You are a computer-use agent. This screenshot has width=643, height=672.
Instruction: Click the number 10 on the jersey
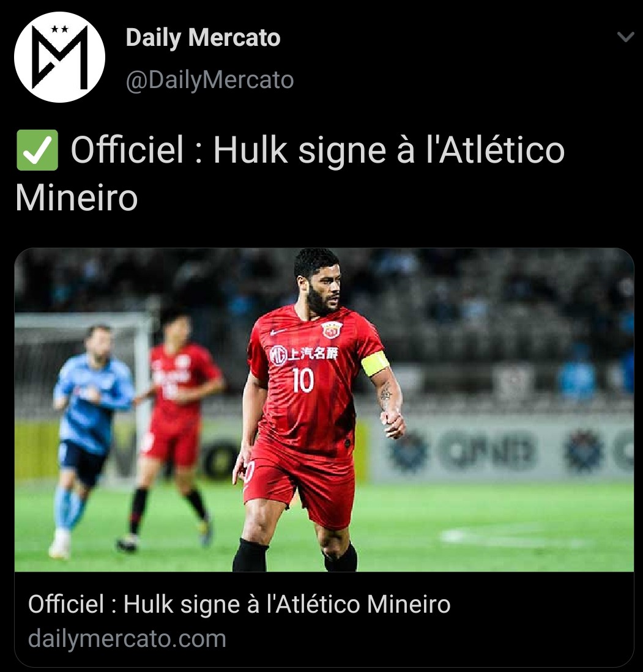(x=303, y=380)
